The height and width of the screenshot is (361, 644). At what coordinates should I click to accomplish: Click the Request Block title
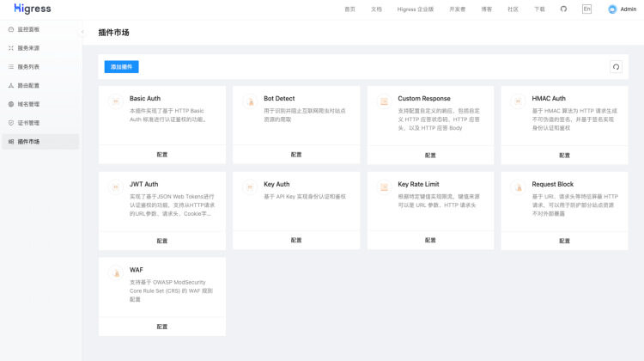[x=552, y=184]
